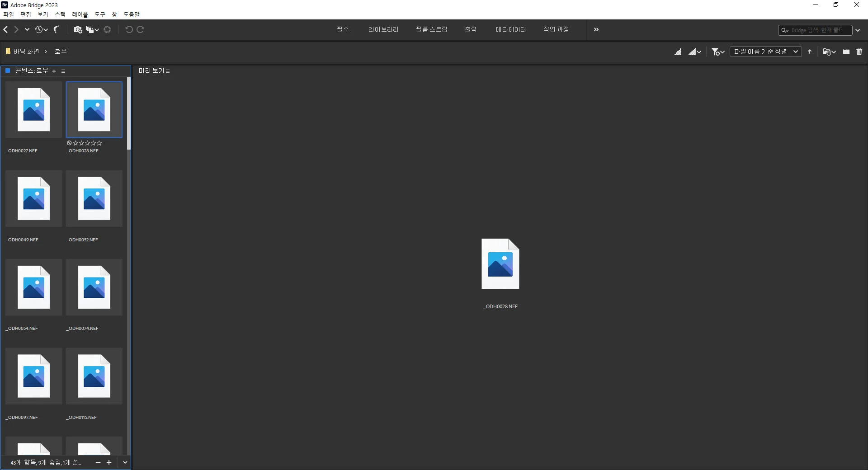Click _ODH0028.NEF label in preview

(500, 306)
